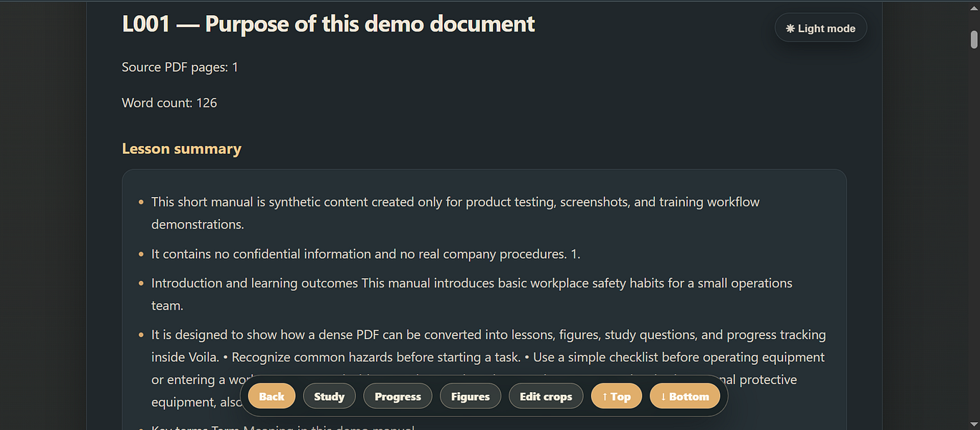Click the Source PDF pages: 1 line
The height and width of the screenshot is (430, 980).
pos(180,67)
